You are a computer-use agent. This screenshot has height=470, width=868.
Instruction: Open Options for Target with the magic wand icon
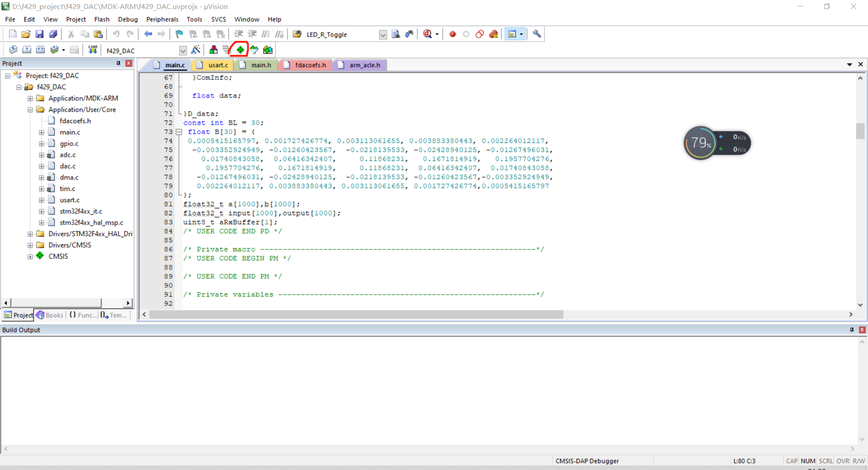196,50
